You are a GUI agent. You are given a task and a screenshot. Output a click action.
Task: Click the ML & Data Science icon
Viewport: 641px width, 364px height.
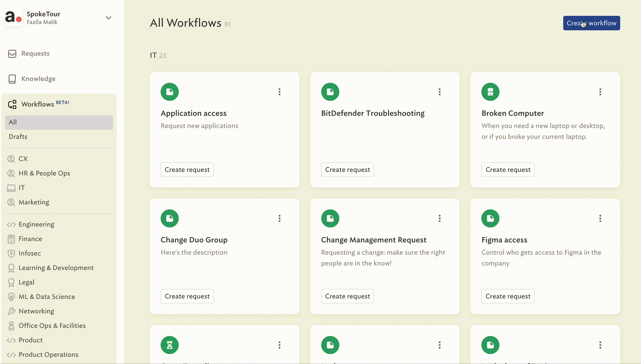click(x=11, y=297)
